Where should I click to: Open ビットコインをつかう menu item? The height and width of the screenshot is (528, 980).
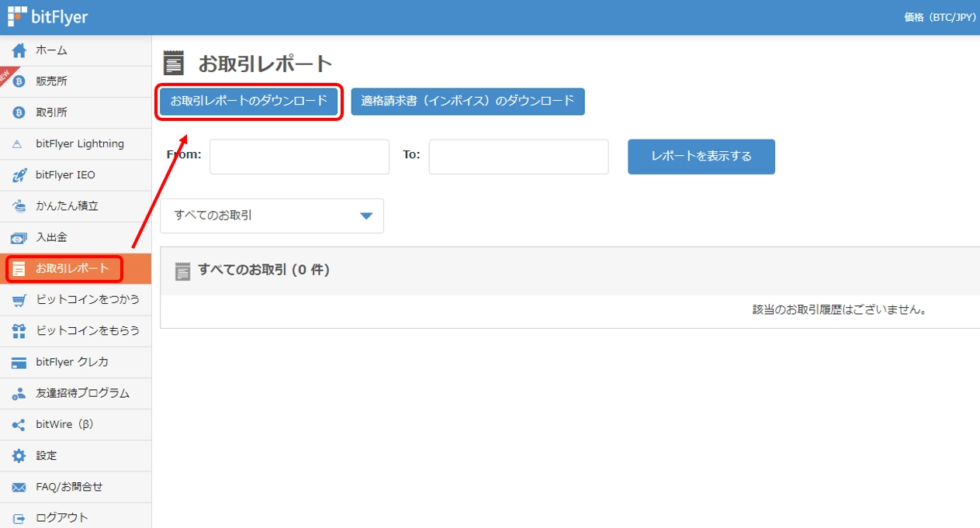pyautogui.click(x=75, y=300)
